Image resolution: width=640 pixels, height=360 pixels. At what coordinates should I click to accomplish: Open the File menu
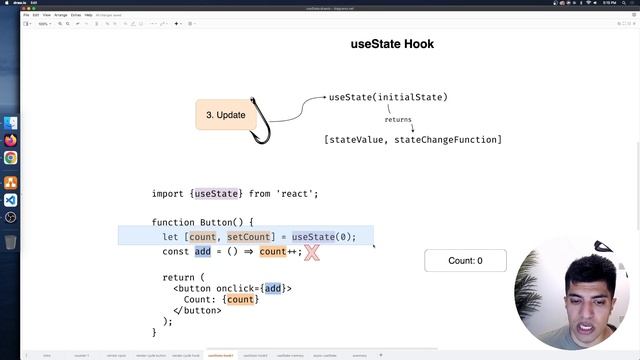tap(26, 15)
